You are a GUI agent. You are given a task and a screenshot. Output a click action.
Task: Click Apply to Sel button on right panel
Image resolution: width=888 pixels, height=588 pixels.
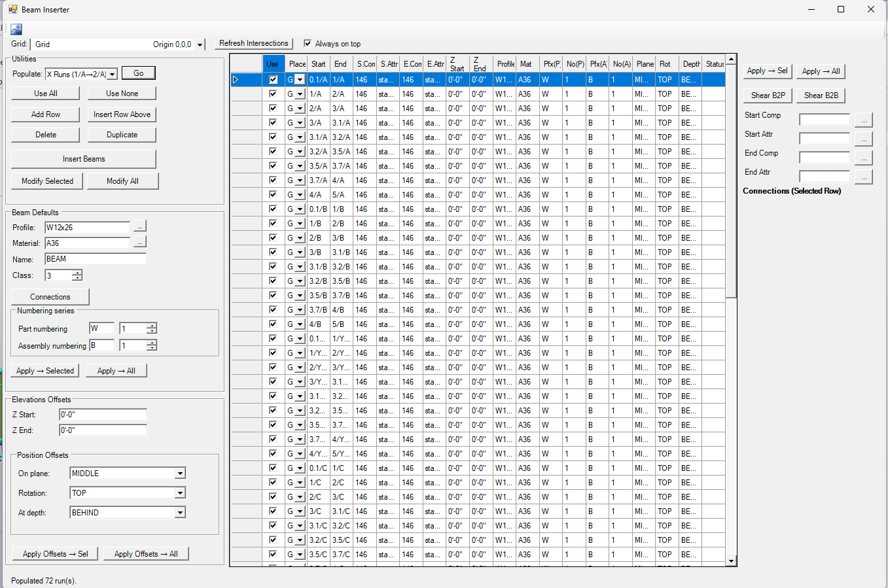(768, 71)
